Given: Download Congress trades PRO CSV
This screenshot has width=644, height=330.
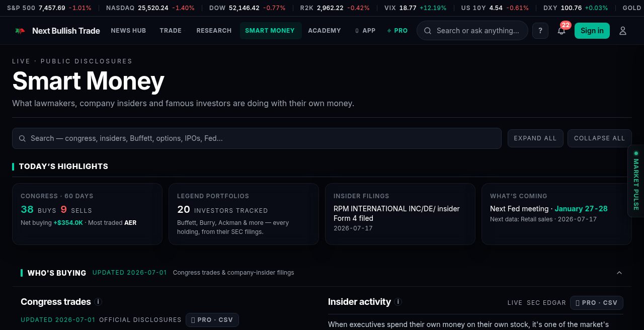Looking at the screenshot, I should [212, 320].
